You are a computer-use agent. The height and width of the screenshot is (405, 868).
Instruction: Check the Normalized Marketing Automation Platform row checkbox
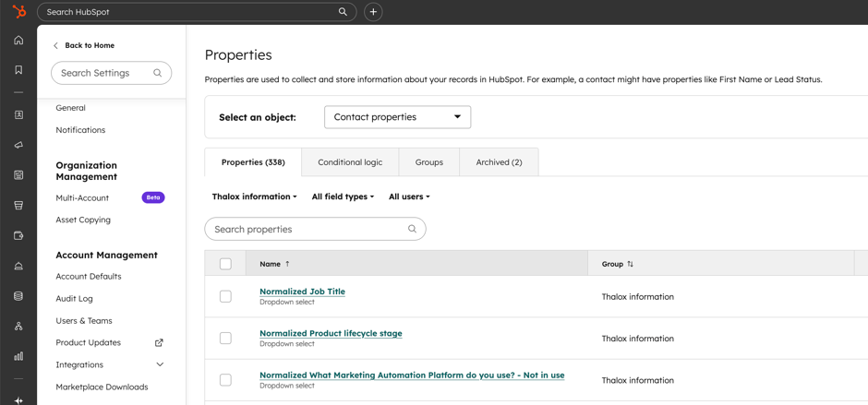(x=225, y=380)
